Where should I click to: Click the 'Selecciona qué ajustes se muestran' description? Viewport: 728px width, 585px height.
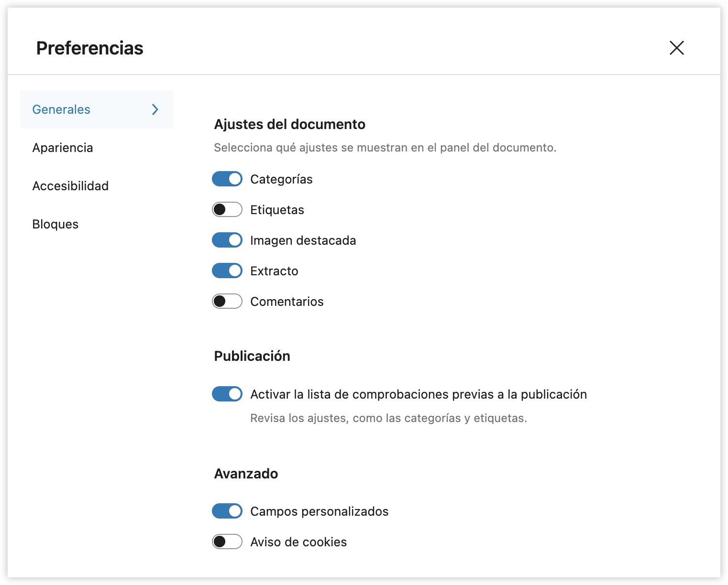(385, 148)
